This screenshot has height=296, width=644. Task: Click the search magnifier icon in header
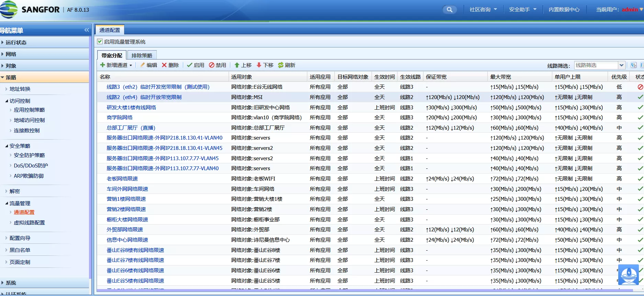(x=449, y=10)
